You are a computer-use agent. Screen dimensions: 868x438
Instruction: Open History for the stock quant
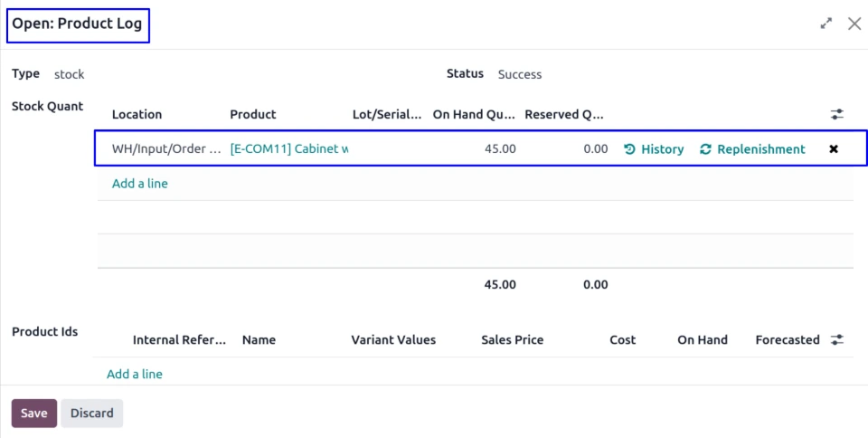point(654,149)
